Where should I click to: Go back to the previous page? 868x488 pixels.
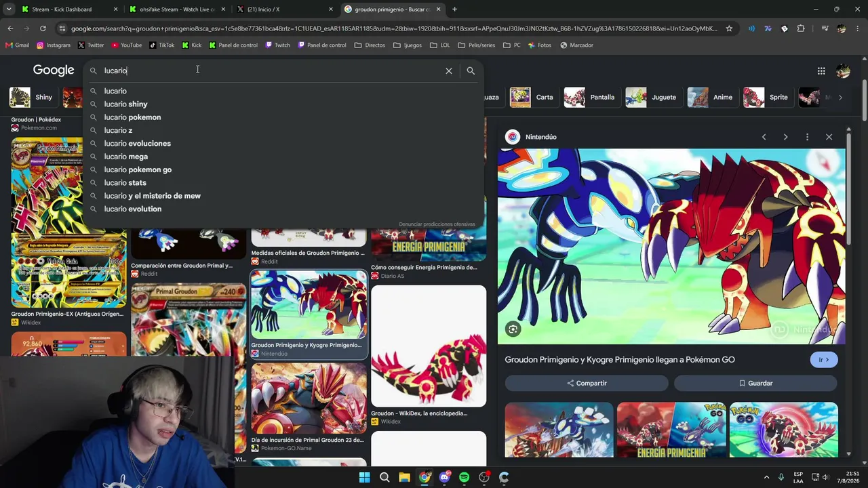10,28
